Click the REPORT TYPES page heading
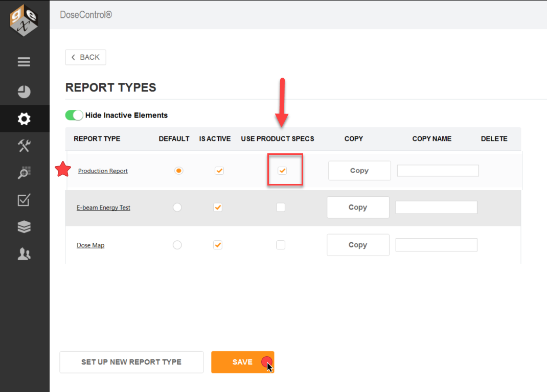This screenshot has height=392, width=547. coord(110,87)
